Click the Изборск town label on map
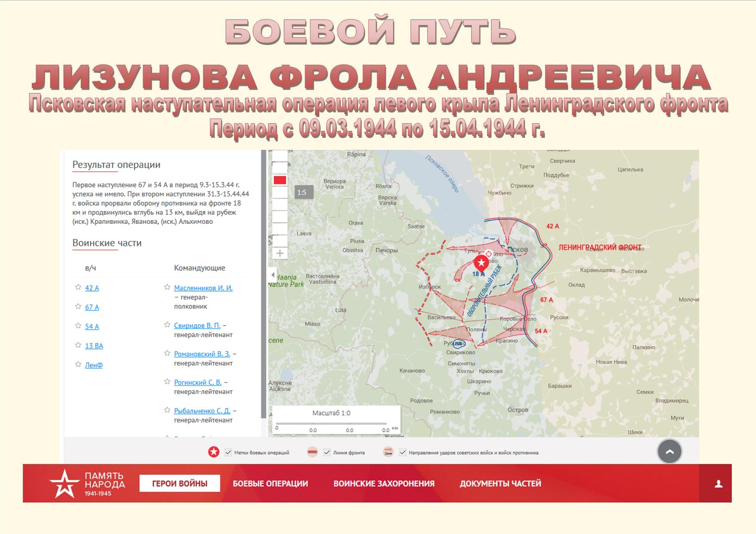756x534 pixels. (x=430, y=287)
